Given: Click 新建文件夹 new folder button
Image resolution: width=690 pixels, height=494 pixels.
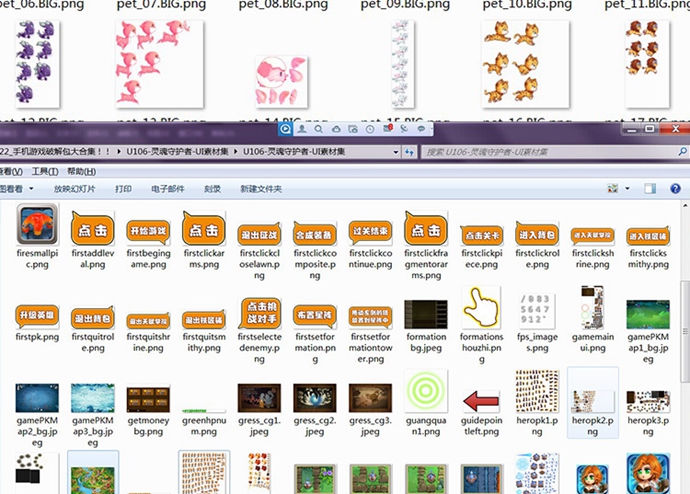Looking at the screenshot, I should 261,189.
